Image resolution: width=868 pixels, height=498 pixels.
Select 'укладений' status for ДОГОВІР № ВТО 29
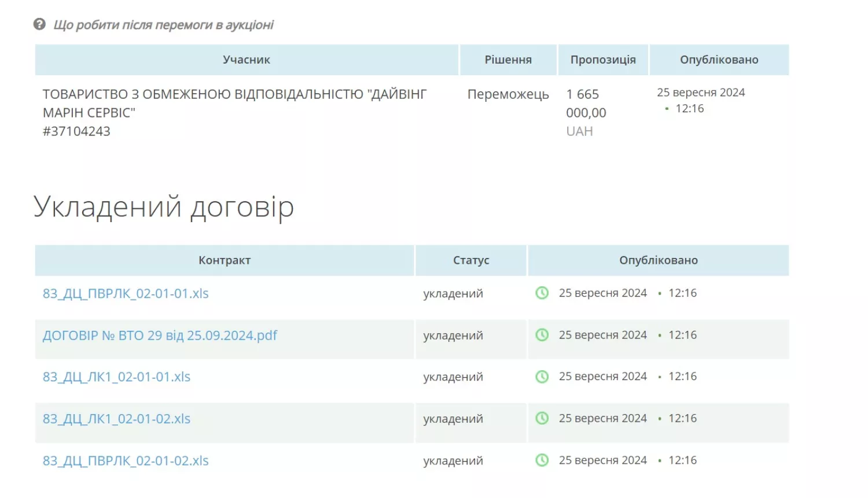[x=453, y=335]
